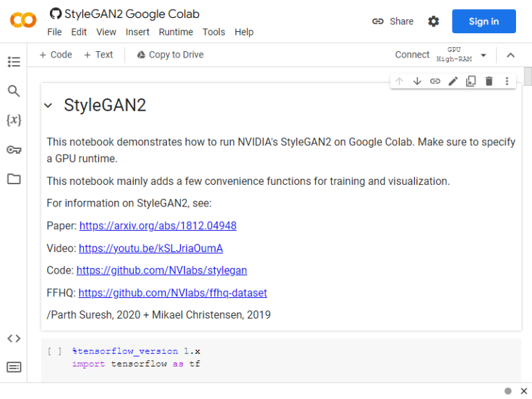The width and height of the screenshot is (532, 399).
Task: Open the NVlabs/ffhq-dataset link
Action: coord(172,292)
